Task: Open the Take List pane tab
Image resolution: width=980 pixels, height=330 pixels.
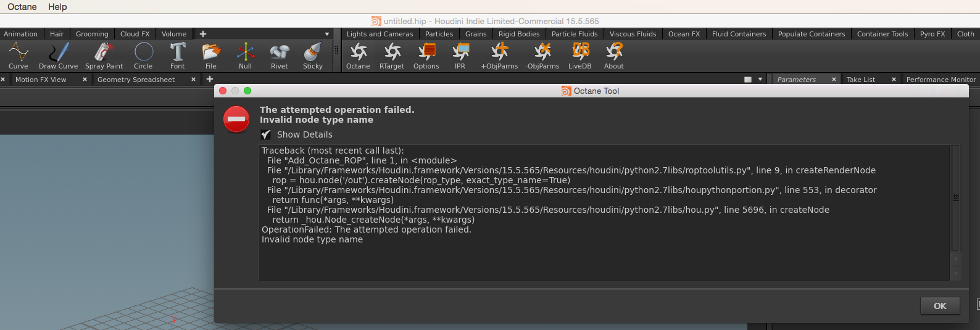Action: click(x=861, y=80)
